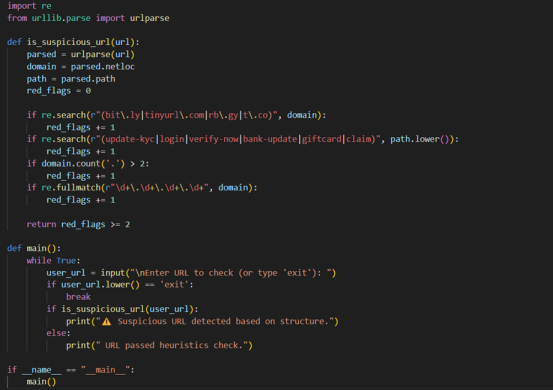553x390 pixels.
Task: Click the 'def main():' line
Action: [x=34, y=249]
